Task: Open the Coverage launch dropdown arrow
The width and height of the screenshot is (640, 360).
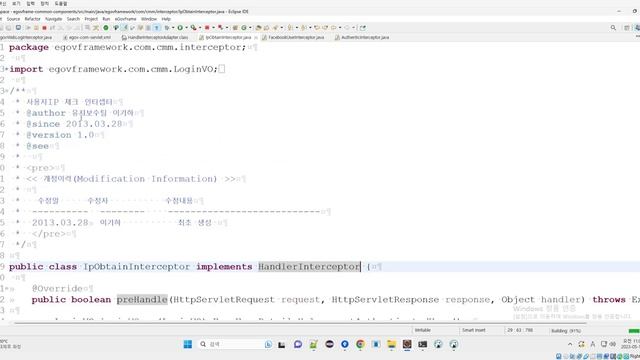Action: [200, 28]
